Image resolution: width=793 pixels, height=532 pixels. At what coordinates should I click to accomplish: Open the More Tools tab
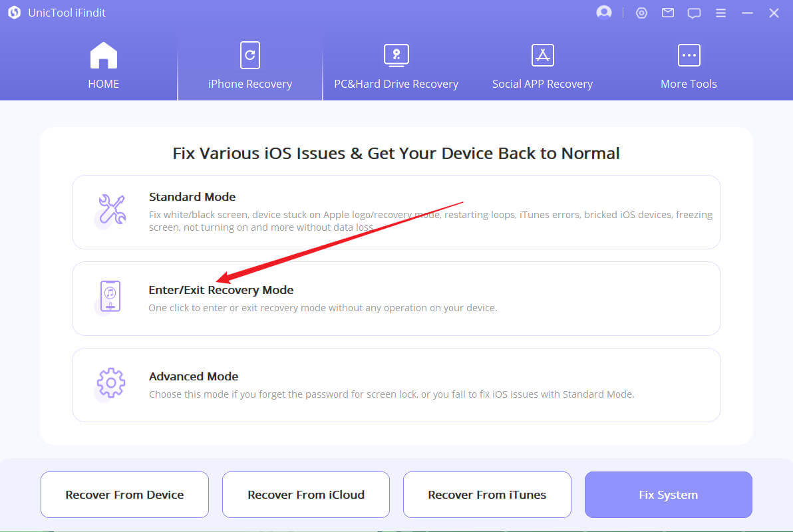pos(689,66)
